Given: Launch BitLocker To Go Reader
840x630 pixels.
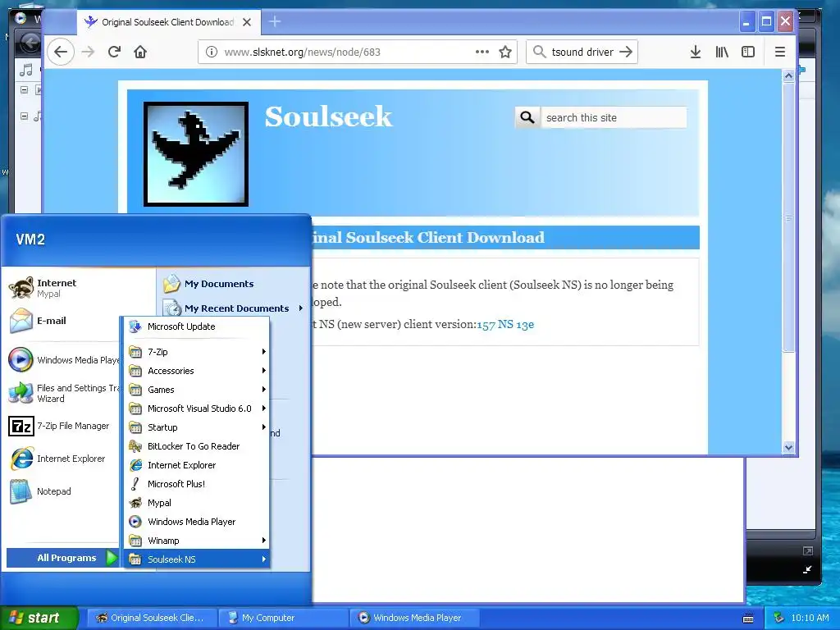Looking at the screenshot, I should point(197,446).
